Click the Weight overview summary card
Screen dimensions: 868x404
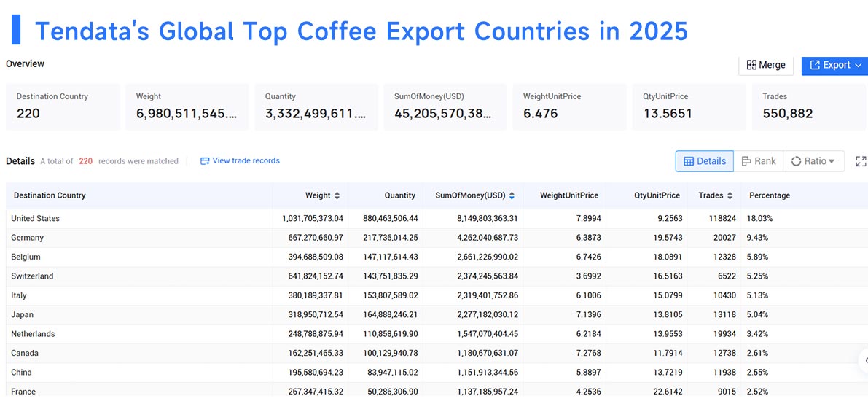click(187, 107)
